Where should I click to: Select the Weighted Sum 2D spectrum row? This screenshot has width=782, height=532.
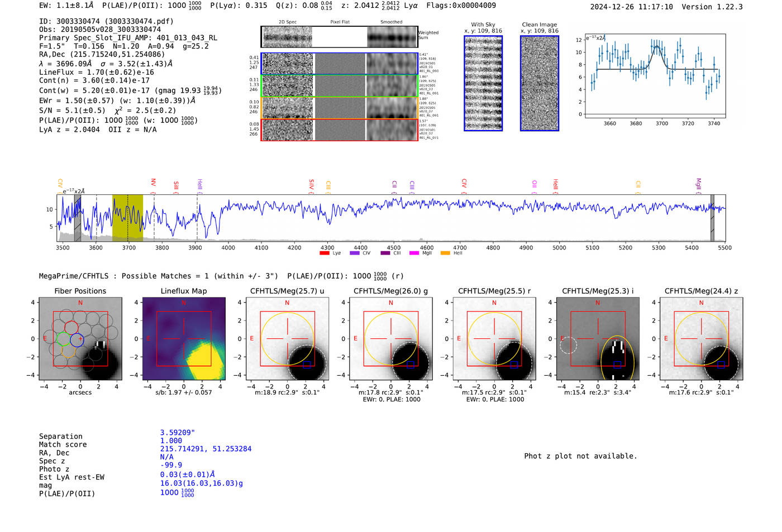340,37
